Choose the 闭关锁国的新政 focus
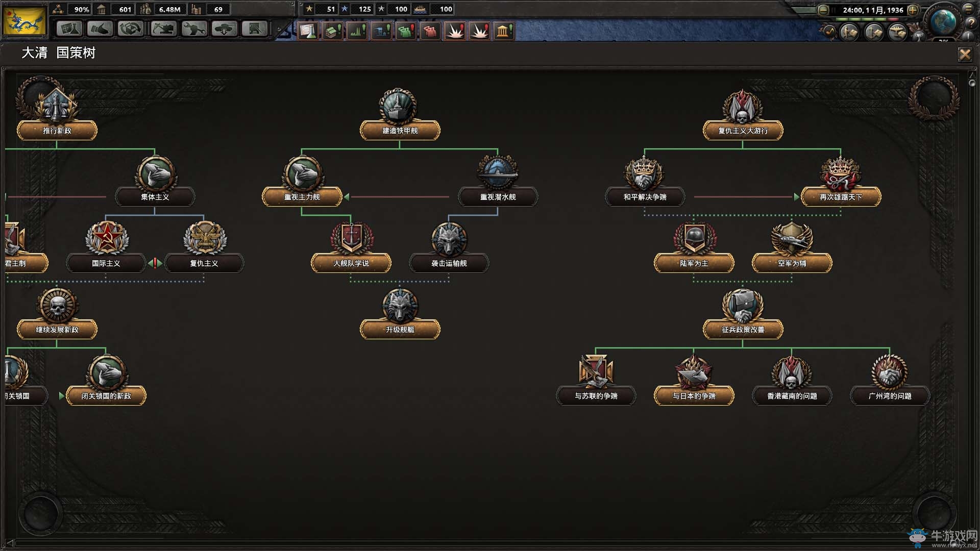980x551 pixels. [106, 396]
